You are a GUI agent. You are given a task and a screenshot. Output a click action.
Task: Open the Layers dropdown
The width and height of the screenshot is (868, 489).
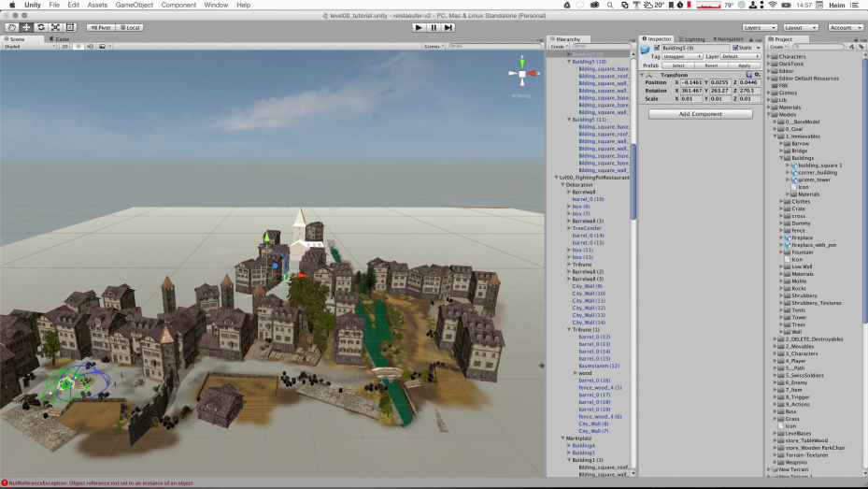pyautogui.click(x=759, y=27)
